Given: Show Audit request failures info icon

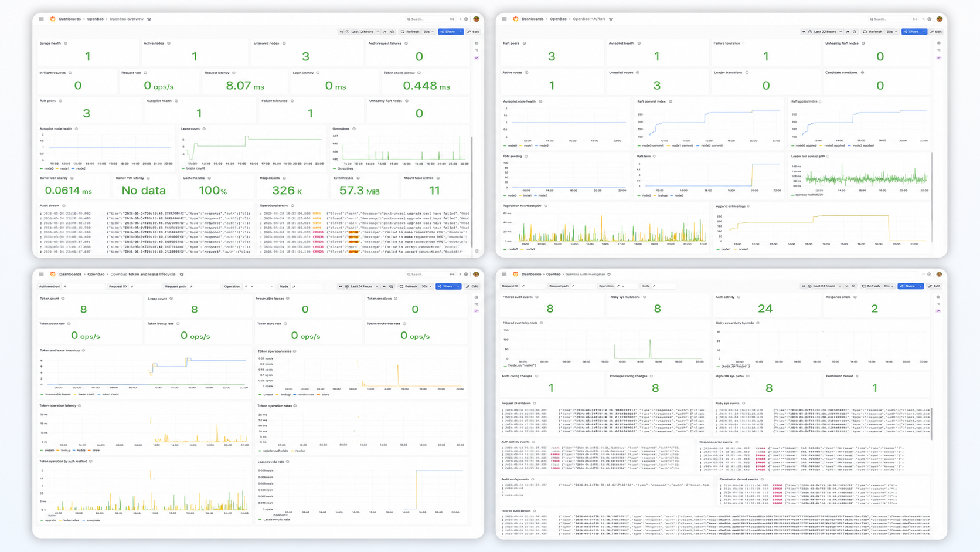Looking at the screenshot, I should (x=406, y=43).
